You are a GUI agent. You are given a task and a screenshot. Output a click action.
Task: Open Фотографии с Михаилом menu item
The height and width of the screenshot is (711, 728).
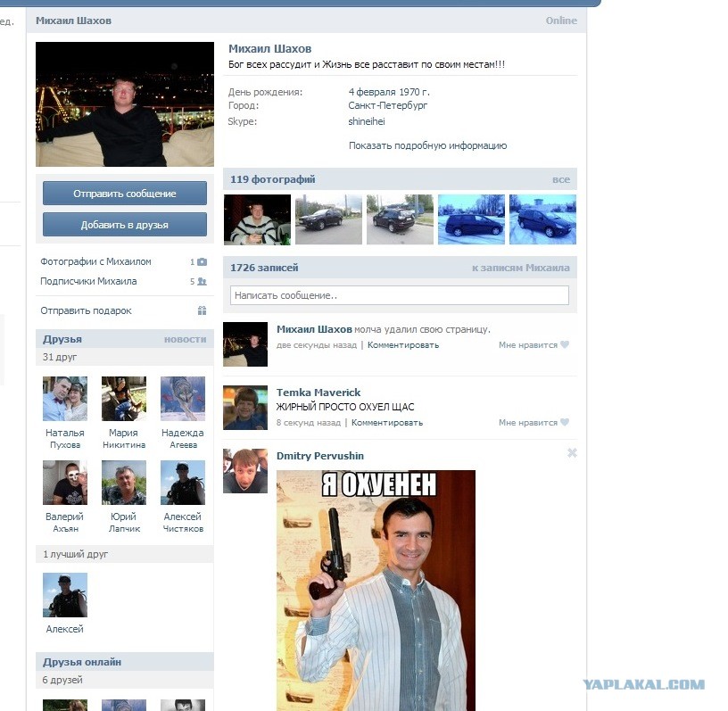95,262
